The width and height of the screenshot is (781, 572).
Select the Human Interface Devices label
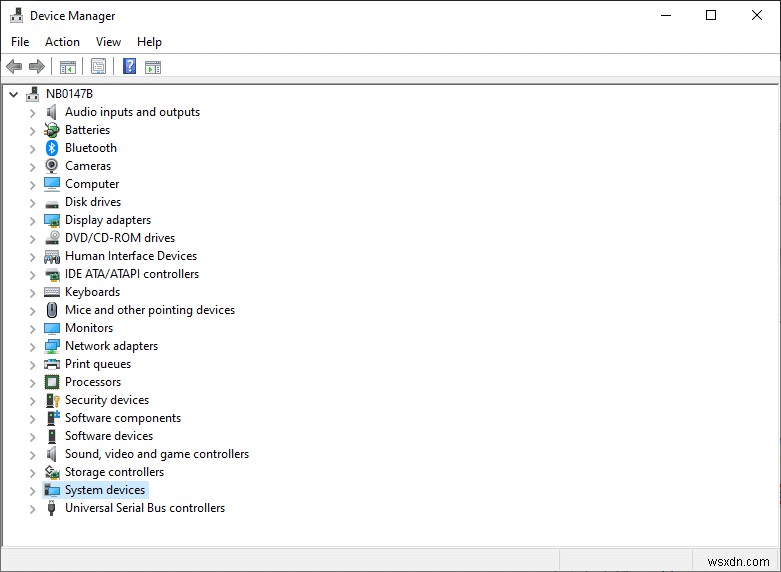[131, 256]
